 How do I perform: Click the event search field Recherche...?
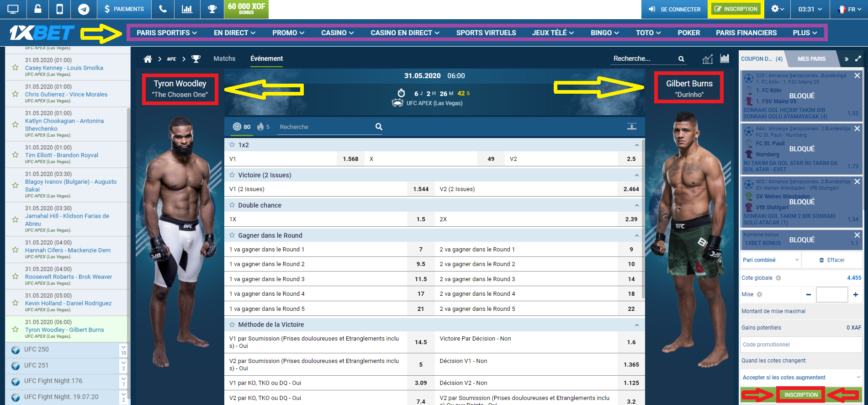(x=643, y=59)
